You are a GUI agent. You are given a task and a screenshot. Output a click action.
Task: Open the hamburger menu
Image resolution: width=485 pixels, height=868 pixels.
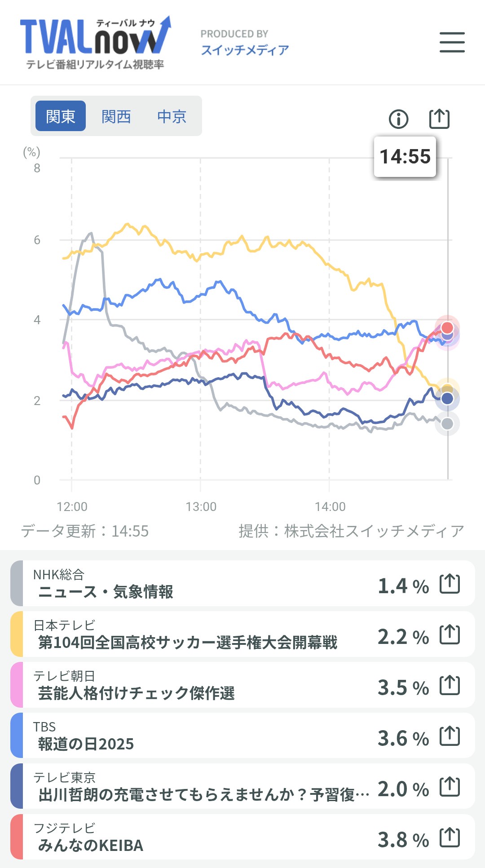click(x=452, y=42)
